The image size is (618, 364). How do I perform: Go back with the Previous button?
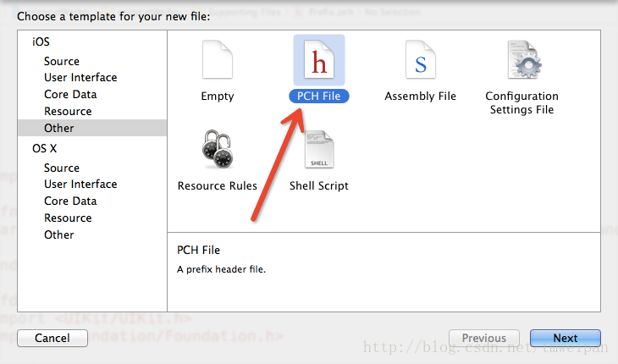coord(484,338)
